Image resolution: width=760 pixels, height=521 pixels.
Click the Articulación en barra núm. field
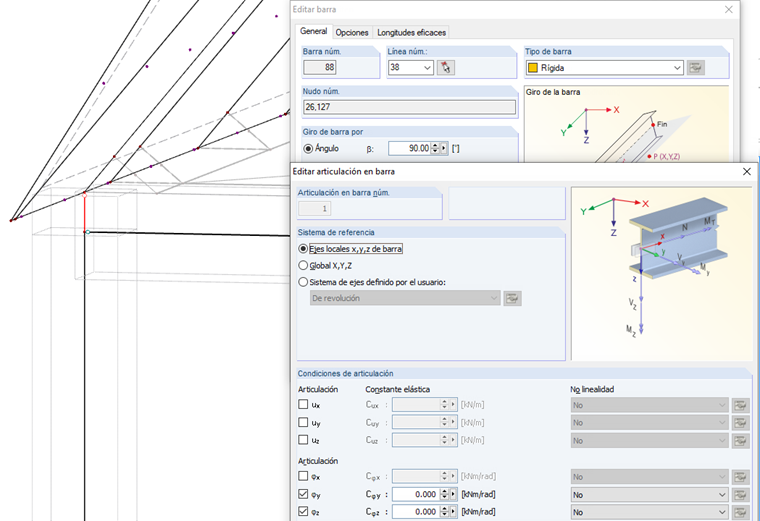click(x=314, y=209)
